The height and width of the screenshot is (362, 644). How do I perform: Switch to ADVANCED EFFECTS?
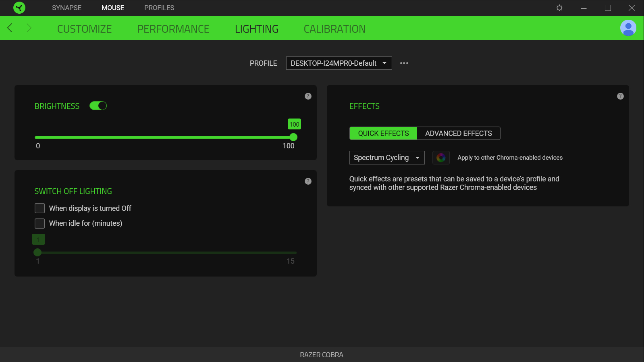coord(459,133)
